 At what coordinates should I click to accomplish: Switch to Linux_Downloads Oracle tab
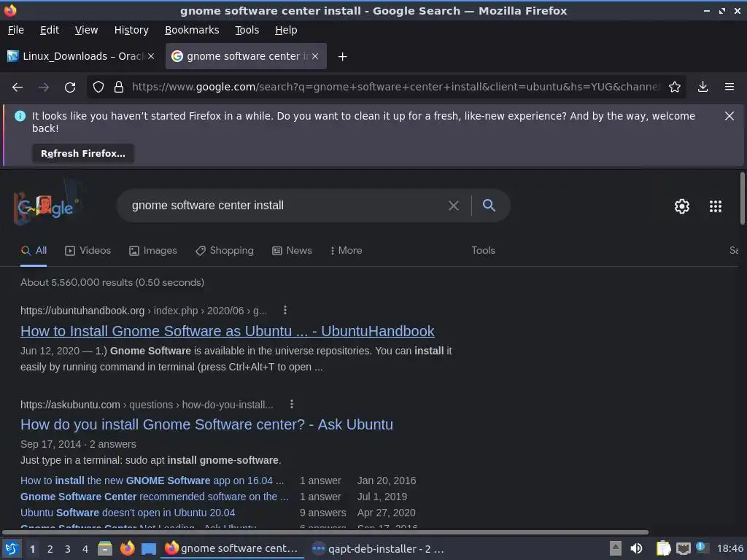[x=81, y=56]
